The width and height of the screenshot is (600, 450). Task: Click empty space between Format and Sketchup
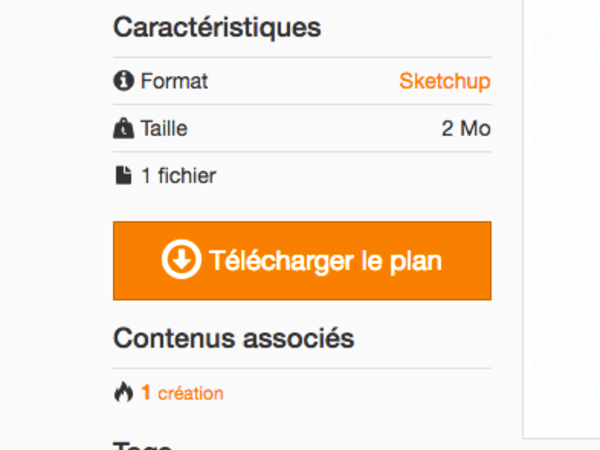(300, 81)
